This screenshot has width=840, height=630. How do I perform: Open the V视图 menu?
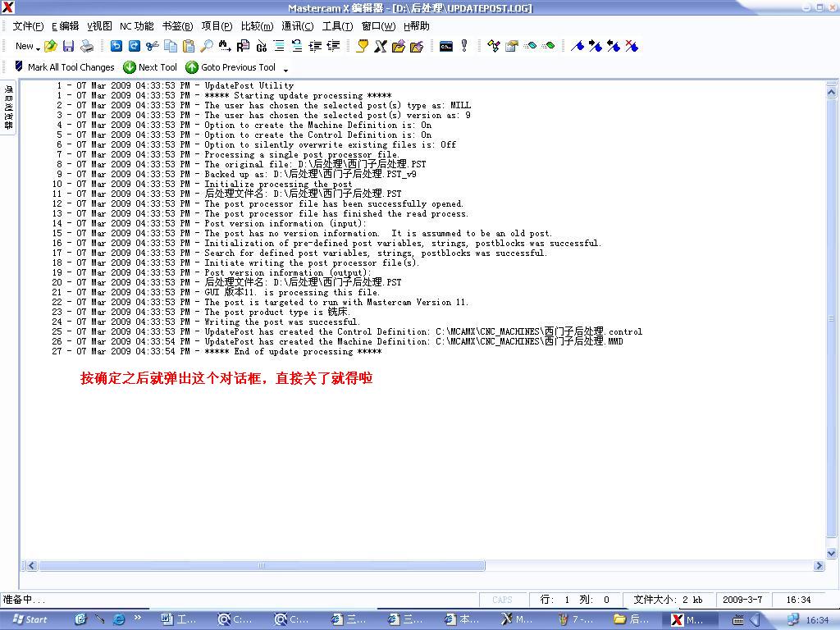click(x=99, y=26)
